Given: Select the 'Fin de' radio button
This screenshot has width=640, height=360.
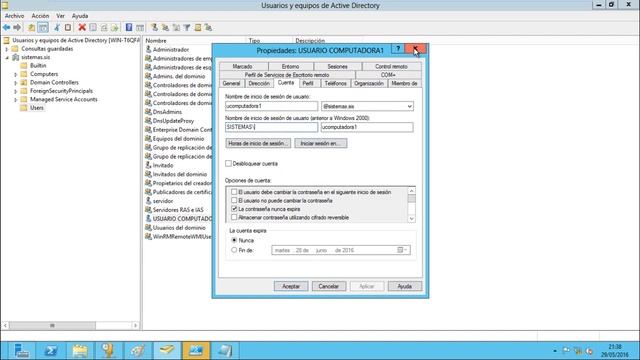Looking at the screenshot, I should (234, 250).
